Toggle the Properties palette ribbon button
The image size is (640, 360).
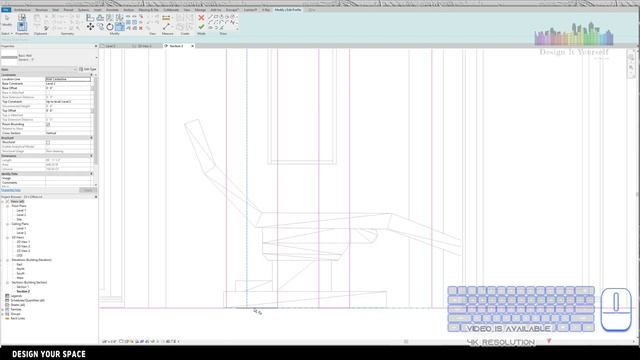tap(22, 26)
